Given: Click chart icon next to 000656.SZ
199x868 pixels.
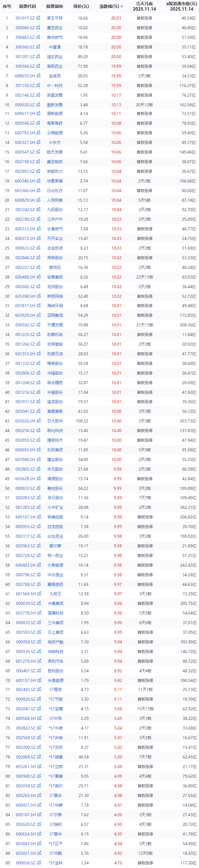Looking at the screenshot, I should tap(38, 863).
